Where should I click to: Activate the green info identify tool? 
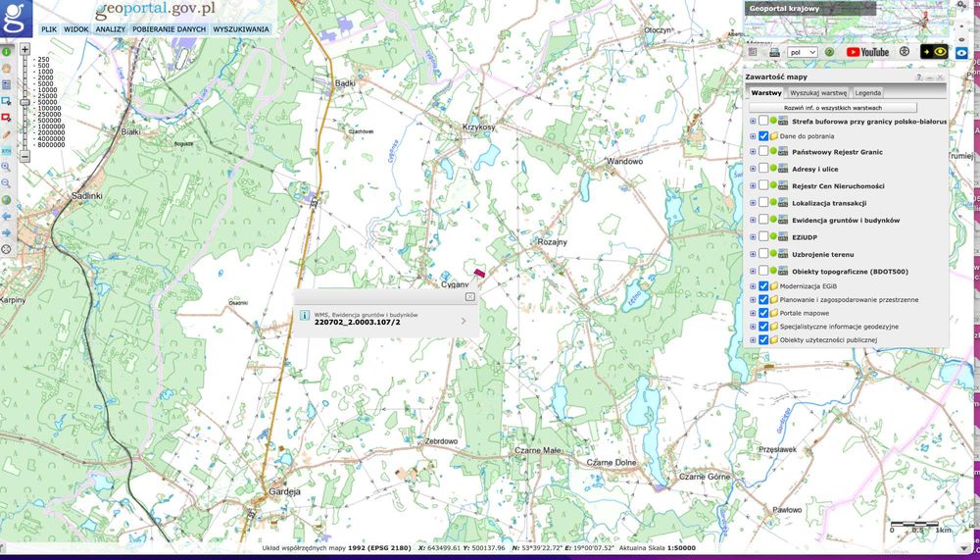click(6, 52)
